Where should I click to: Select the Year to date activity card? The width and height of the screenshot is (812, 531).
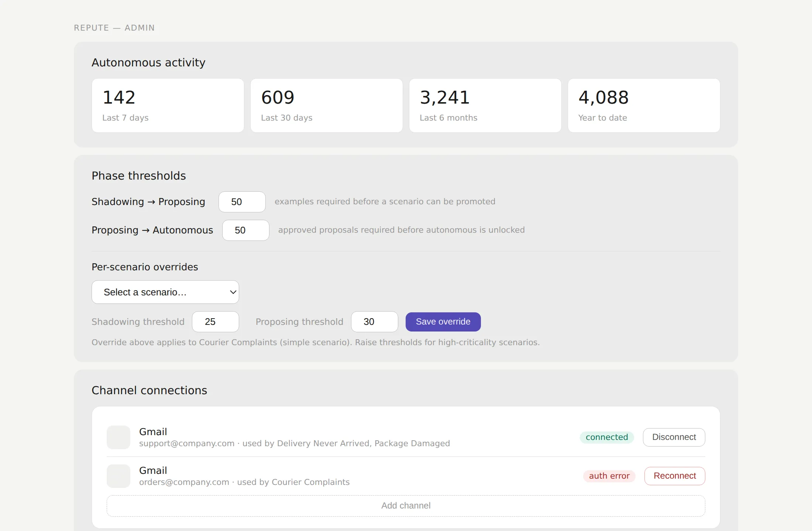click(644, 105)
